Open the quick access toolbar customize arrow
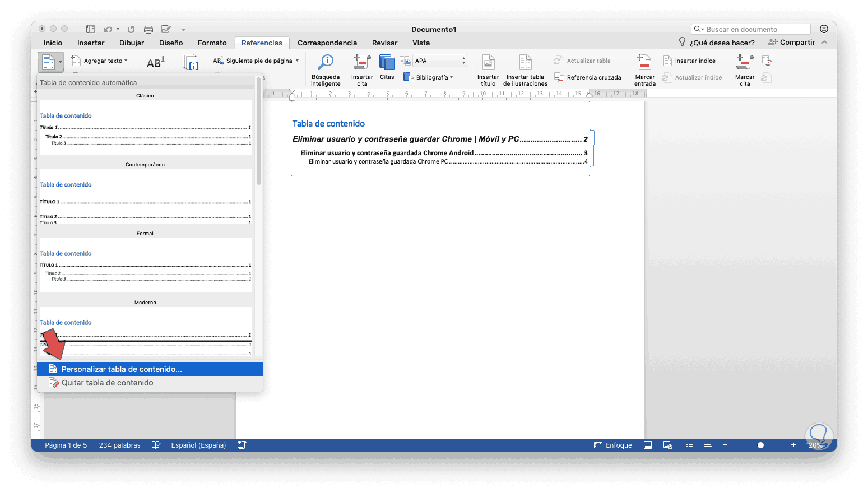868x493 pixels. click(x=183, y=29)
